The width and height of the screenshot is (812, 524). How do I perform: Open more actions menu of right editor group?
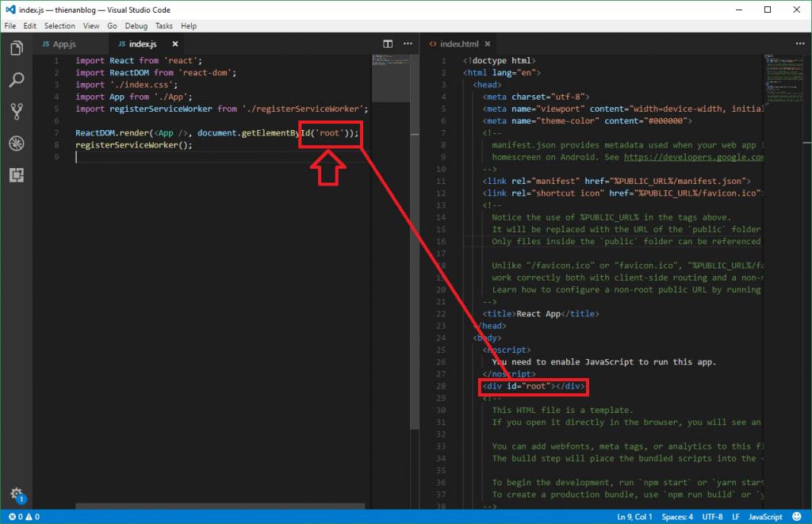(x=799, y=44)
